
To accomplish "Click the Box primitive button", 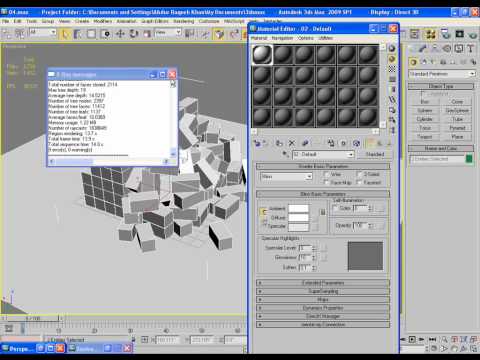I will click(425, 101).
